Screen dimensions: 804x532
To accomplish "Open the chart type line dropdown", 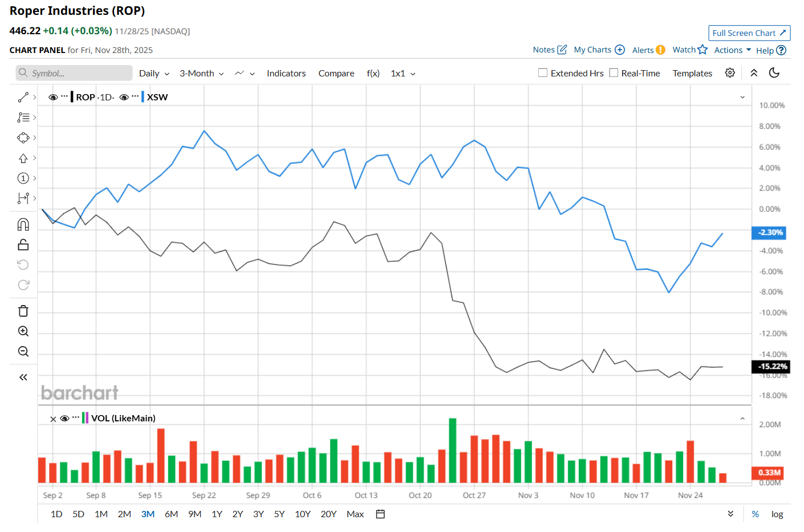I will [x=245, y=74].
